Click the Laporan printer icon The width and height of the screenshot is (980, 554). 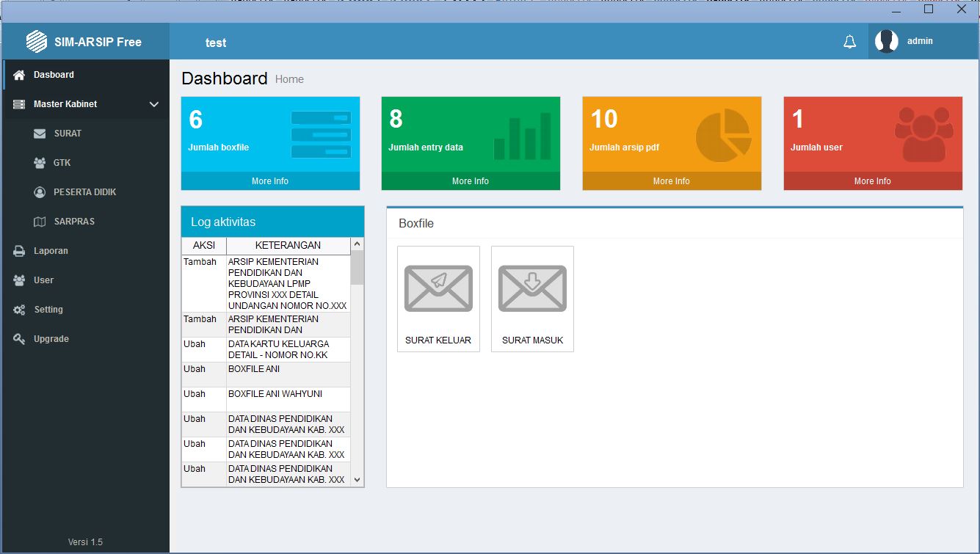19,251
